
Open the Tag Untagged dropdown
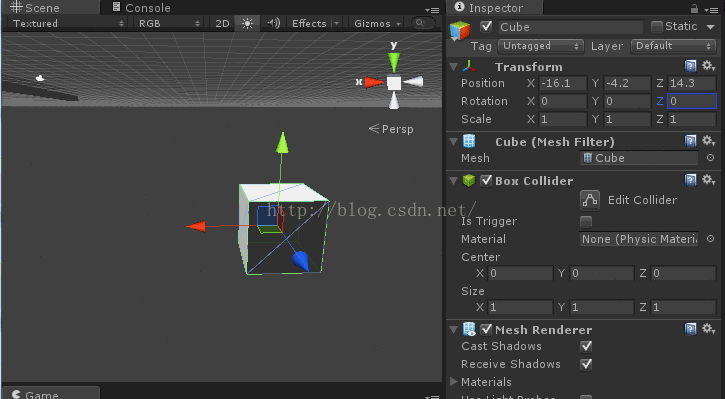tap(541, 46)
